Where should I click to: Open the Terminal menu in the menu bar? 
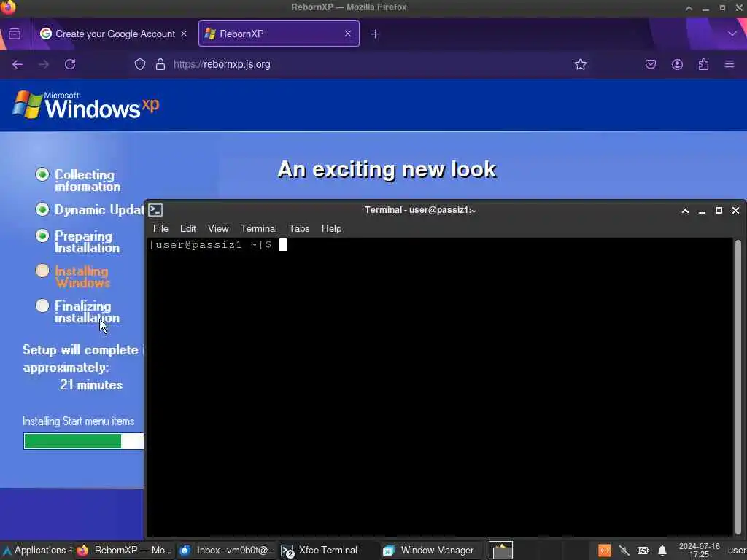coord(259,228)
